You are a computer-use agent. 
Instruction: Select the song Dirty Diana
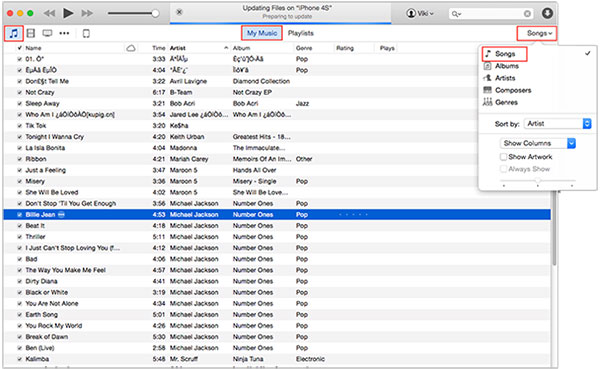pyautogui.click(x=41, y=281)
